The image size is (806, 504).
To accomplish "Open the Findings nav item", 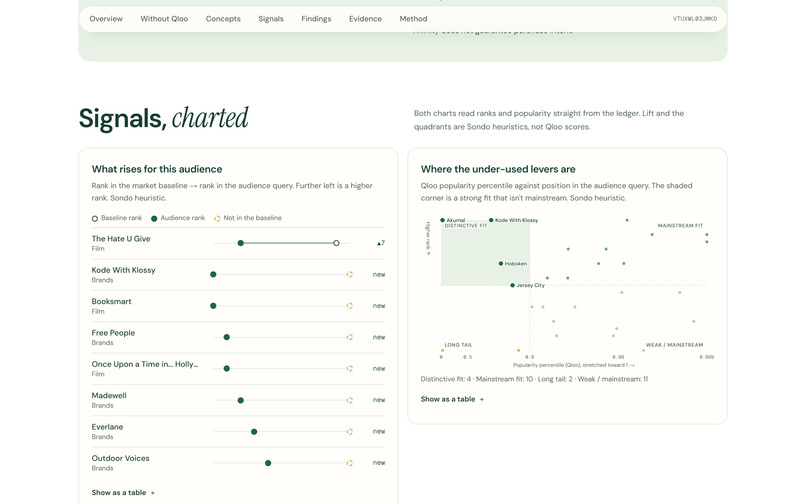I will (x=316, y=19).
